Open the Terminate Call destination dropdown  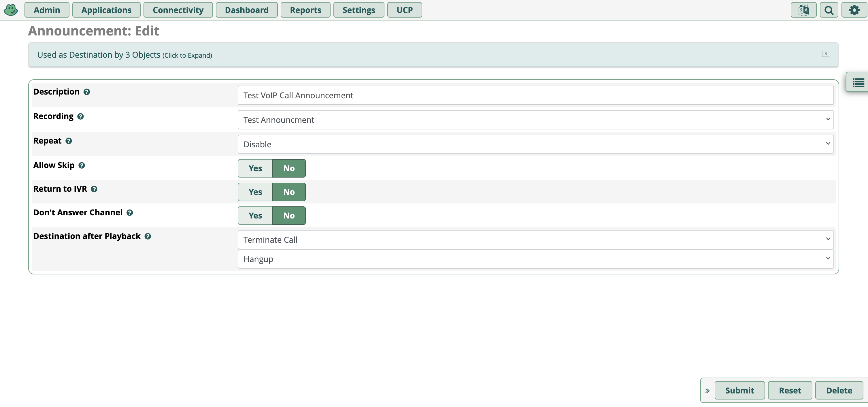tap(535, 239)
